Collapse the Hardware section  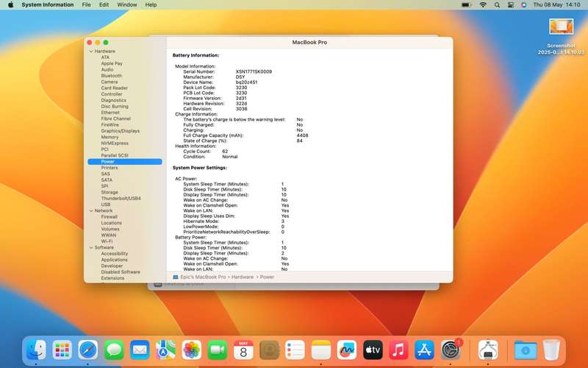click(x=91, y=51)
